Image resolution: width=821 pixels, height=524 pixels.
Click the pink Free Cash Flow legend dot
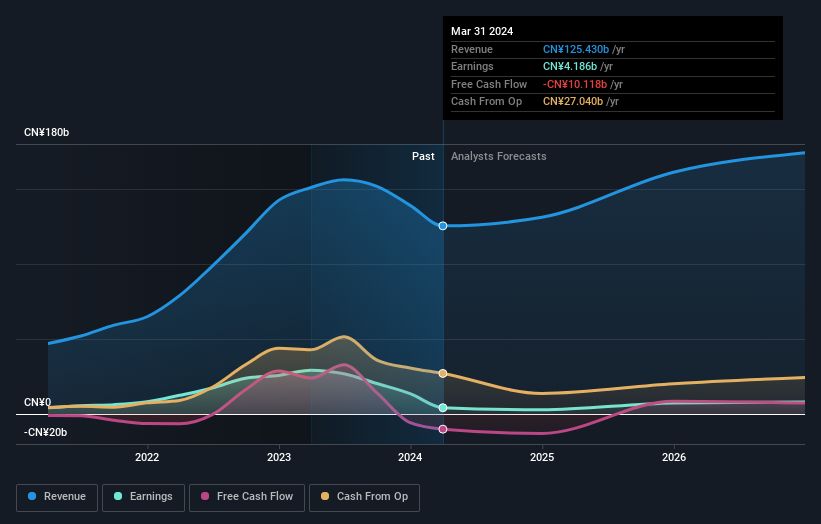(205, 496)
